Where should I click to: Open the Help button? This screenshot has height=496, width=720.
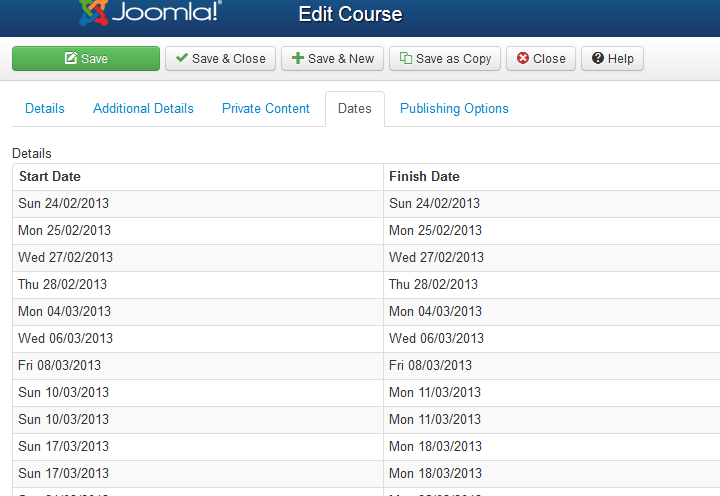point(612,59)
